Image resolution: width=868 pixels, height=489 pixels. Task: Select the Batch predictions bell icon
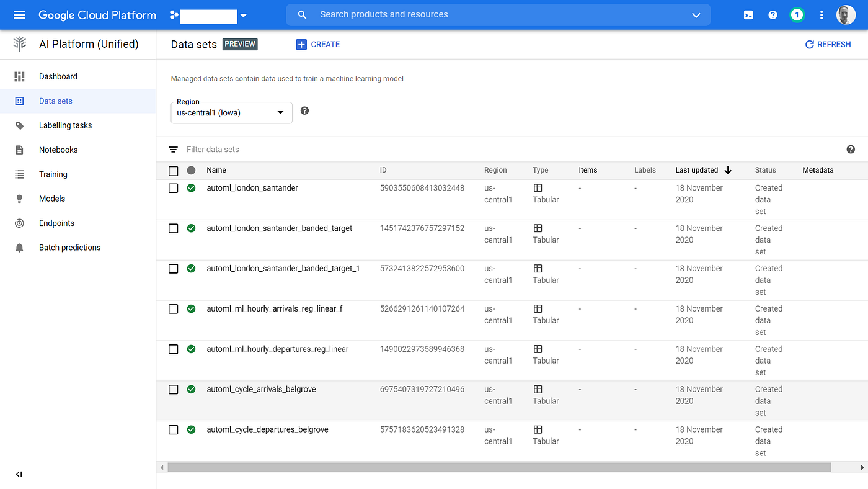pos(19,247)
